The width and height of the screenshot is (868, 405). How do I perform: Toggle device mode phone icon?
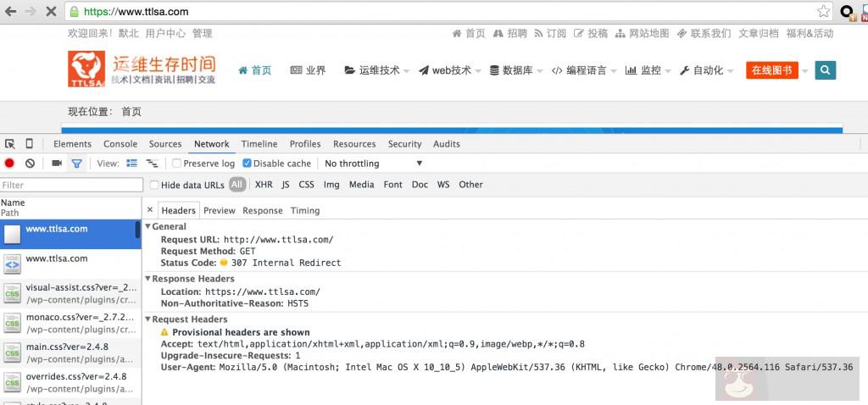click(x=30, y=144)
